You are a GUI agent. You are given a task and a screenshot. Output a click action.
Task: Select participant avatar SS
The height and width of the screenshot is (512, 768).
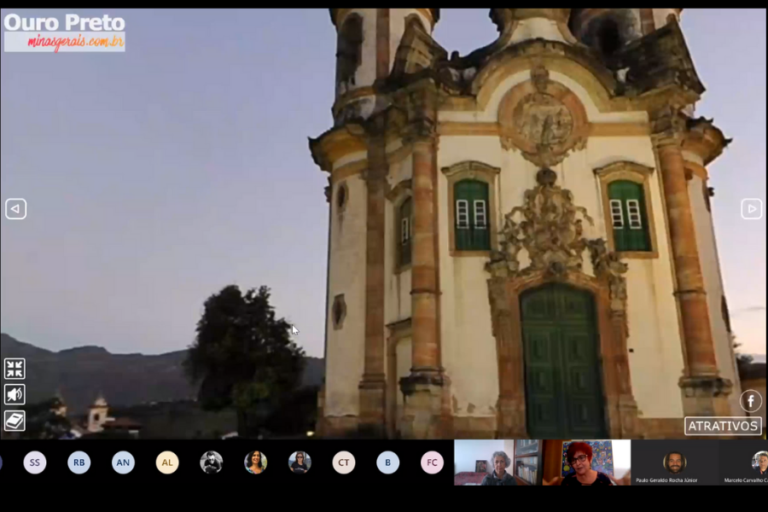coord(35,462)
